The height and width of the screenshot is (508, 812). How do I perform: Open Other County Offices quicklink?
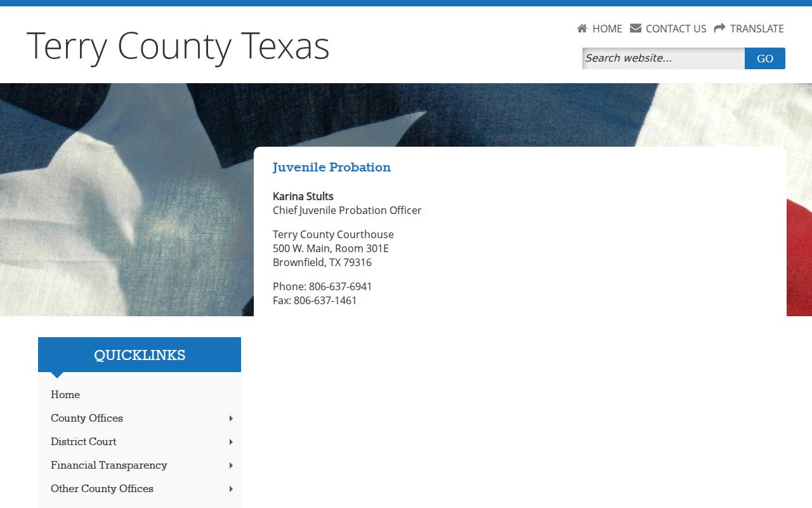coord(102,489)
